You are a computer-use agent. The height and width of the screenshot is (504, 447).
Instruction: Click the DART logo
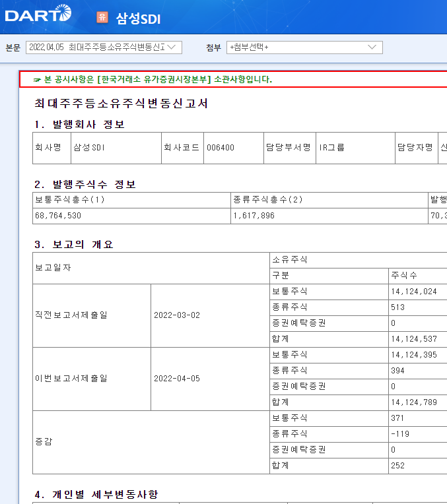(x=38, y=13)
